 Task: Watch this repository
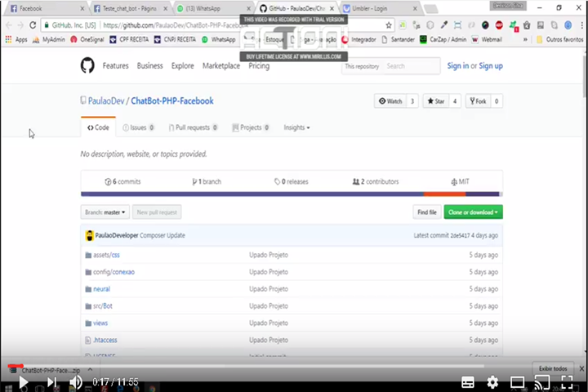coord(390,101)
